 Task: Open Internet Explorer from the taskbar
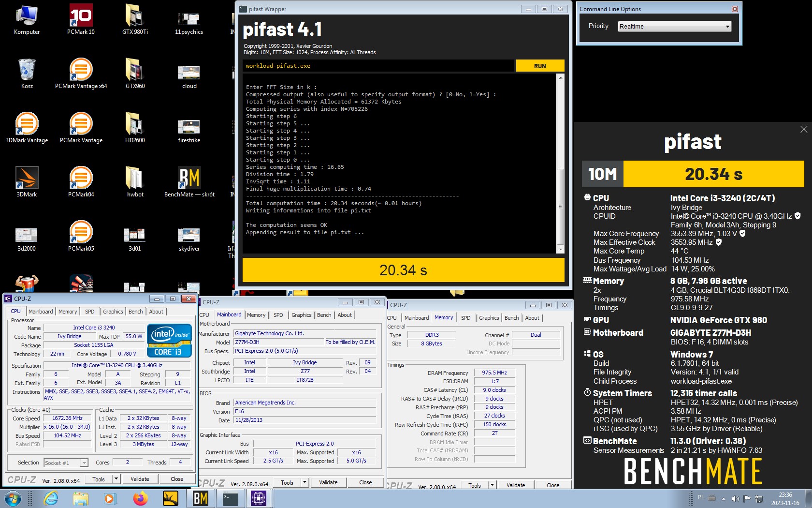pyautogui.click(x=51, y=498)
